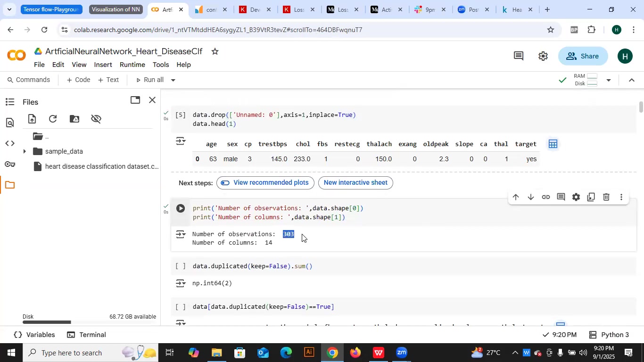644x362 pixels.
Task: Open a new browser tab
Action: [547, 9]
